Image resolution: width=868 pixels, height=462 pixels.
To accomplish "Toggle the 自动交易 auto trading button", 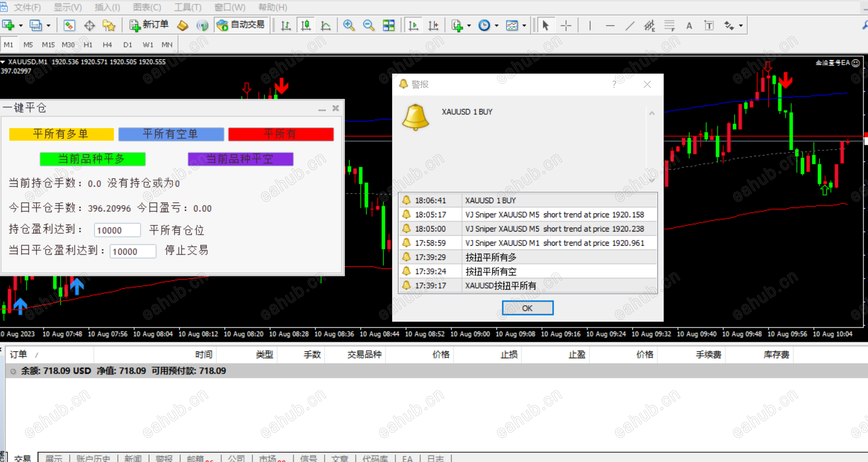I will click(241, 25).
